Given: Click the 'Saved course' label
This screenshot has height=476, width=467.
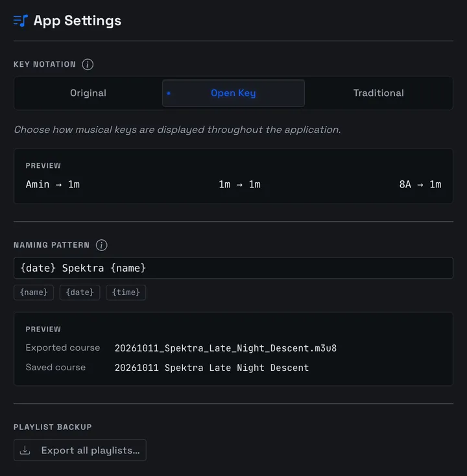Looking at the screenshot, I should [56, 367].
